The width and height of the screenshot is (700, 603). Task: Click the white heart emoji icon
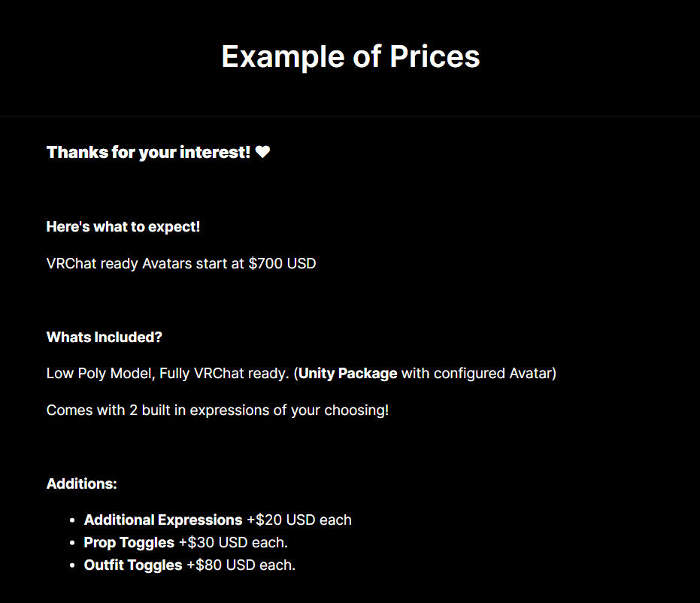coord(262,152)
